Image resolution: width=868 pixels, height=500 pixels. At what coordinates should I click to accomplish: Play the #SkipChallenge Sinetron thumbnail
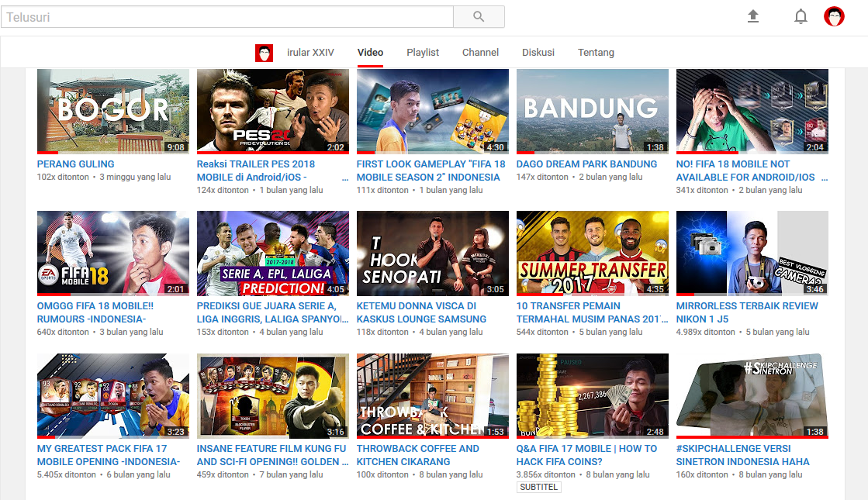[752, 396]
